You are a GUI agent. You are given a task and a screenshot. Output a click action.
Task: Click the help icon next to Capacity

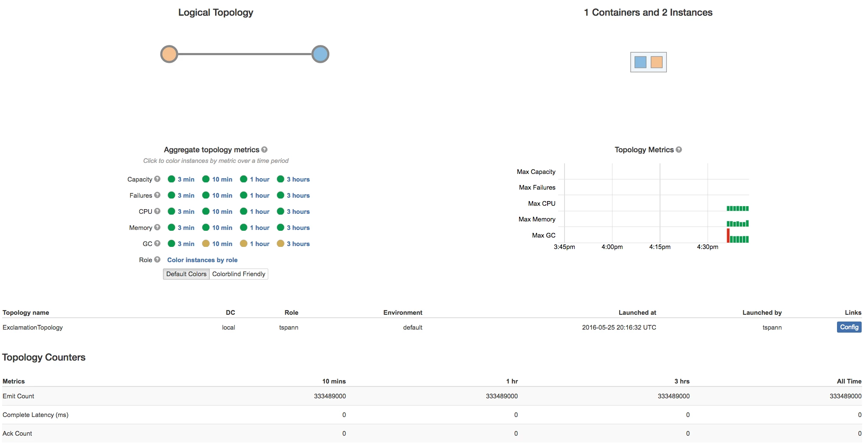[x=157, y=179]
